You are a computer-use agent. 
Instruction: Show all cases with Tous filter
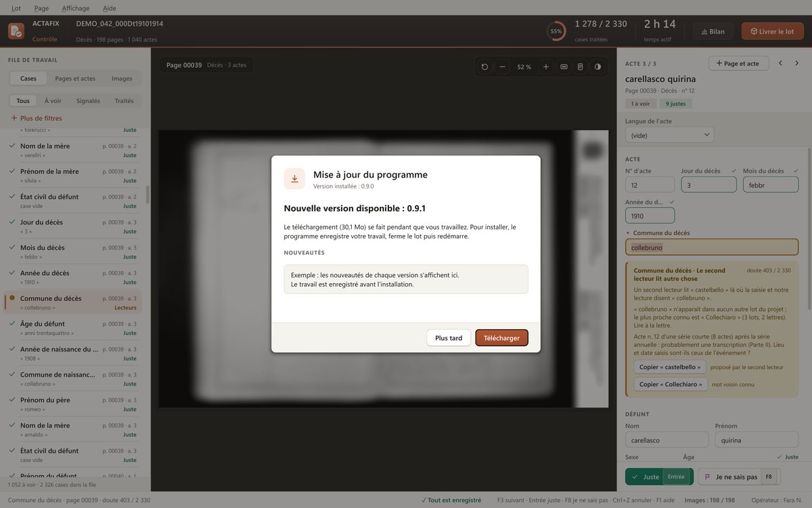click(23, 101)
